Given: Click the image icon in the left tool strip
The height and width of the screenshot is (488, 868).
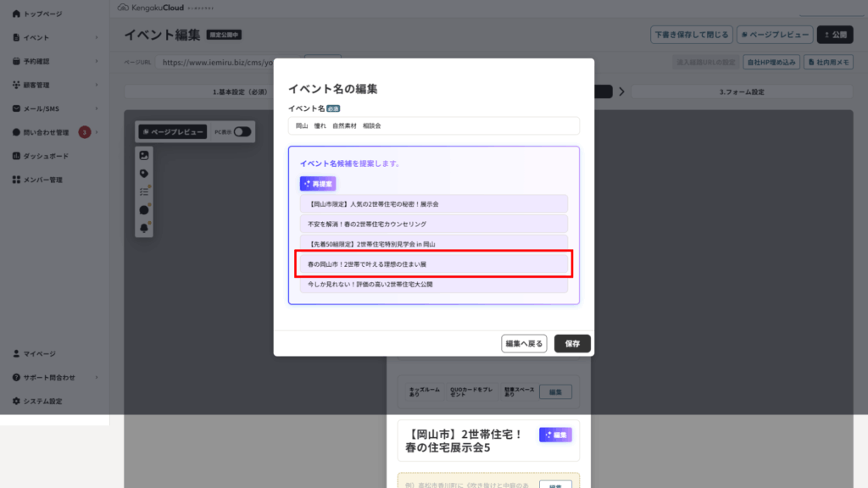Looking at the screenshot, I should (144, 156).
